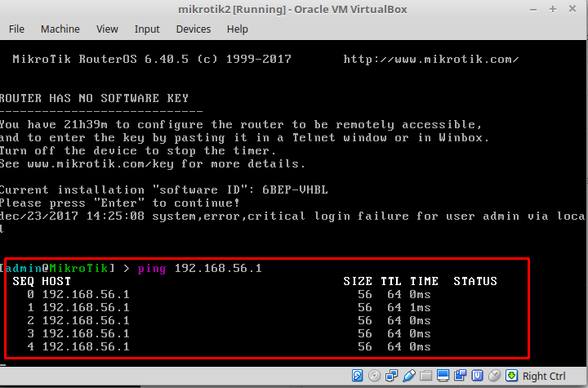Click 'Please press "Enter" to continue!' line

point(120,203)
